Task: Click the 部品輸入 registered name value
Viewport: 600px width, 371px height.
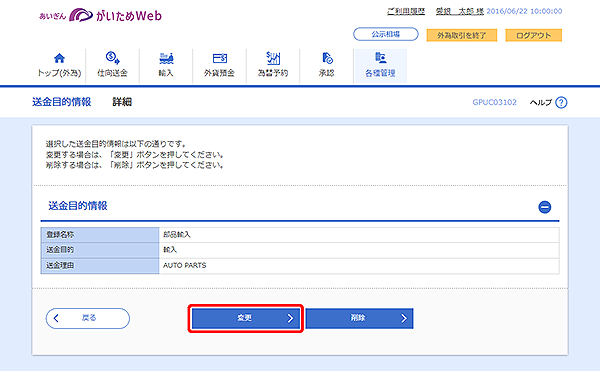Action: pyautogui.click(x=177, y=234)
